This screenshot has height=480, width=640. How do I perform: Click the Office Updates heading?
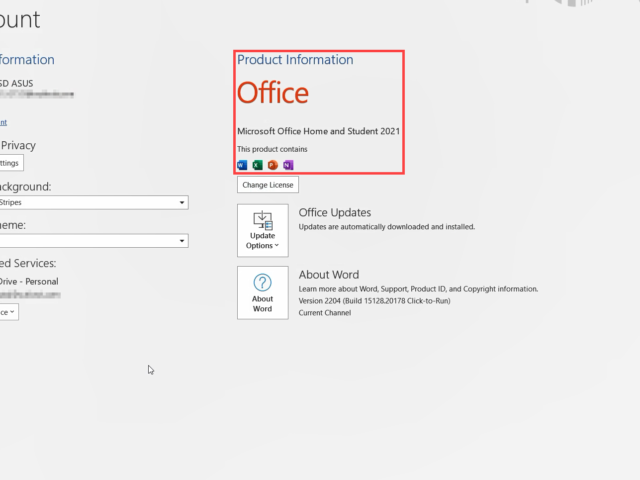[335, 213]
